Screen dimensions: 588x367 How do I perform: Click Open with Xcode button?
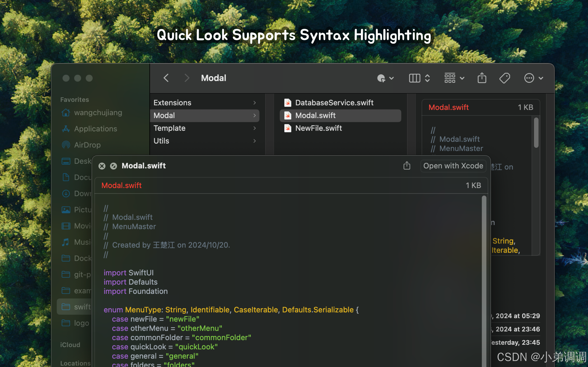tap(453, 166)
